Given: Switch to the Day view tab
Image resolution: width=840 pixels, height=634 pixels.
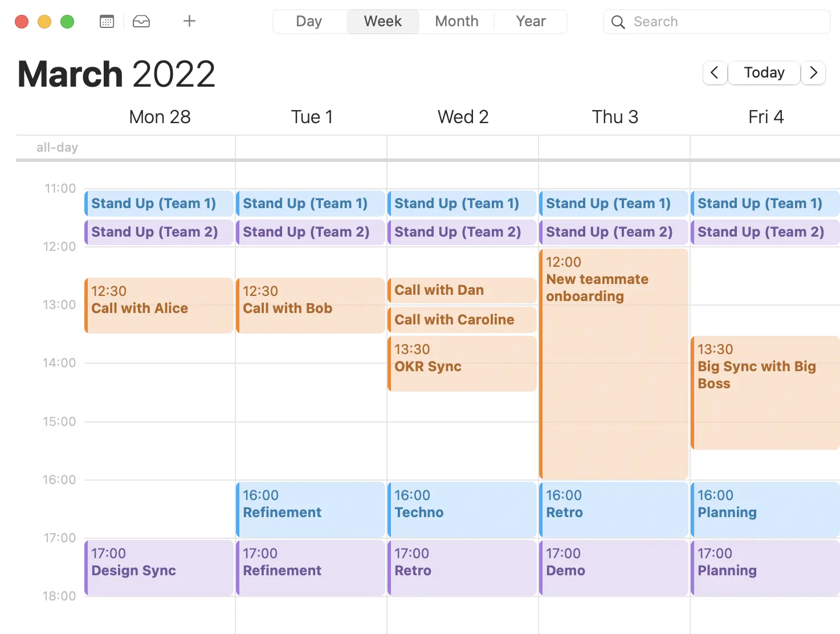Looking at the screenshot, I should pos(308,21).
